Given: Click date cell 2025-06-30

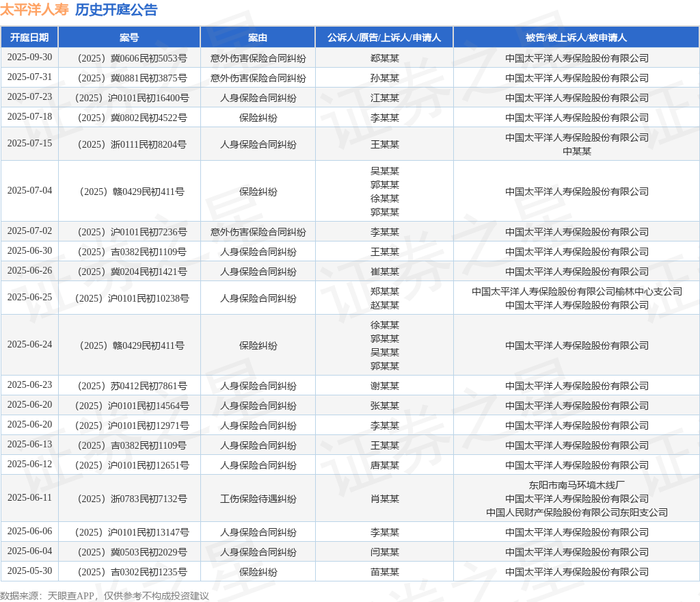Looking at the screenshot, I should tap(29, 250).
